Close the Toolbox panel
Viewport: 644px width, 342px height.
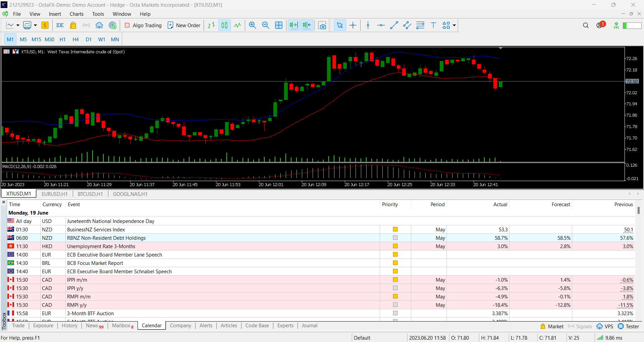(x=4, y=202)
